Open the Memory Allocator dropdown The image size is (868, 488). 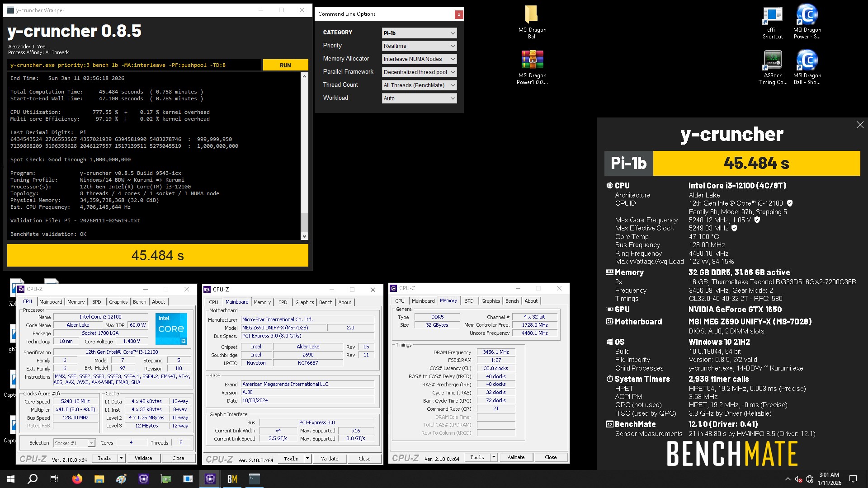[x=419, y=59]
